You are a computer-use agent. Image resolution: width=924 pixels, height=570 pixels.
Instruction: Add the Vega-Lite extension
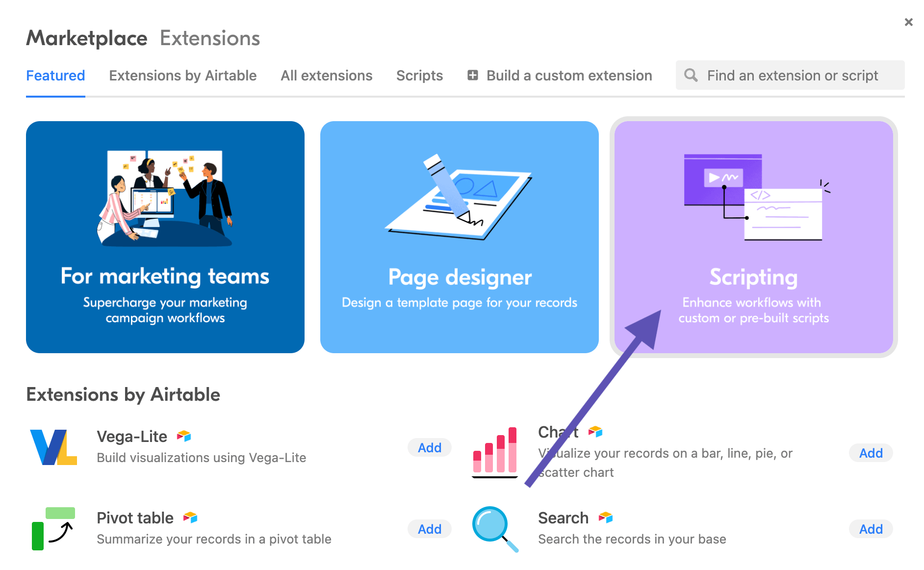point(429,447)
